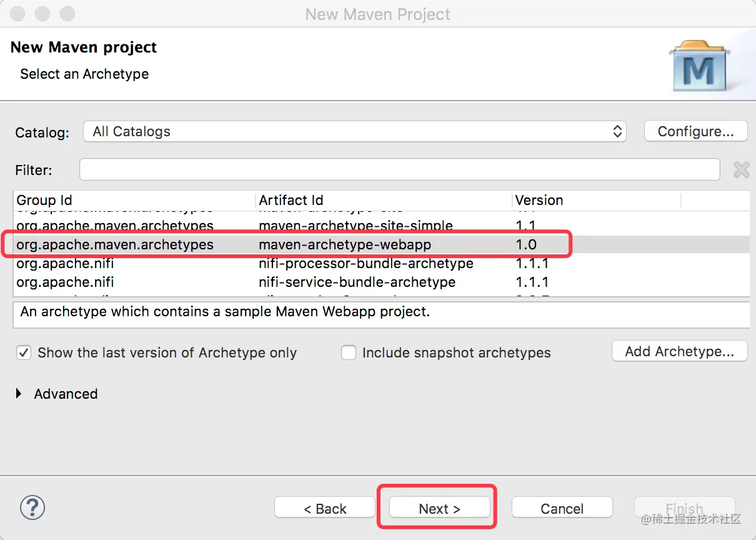Focus the Filter text field
Image resolution: width=756 pixels, height=540 pixels.
(x=400, y=169)
